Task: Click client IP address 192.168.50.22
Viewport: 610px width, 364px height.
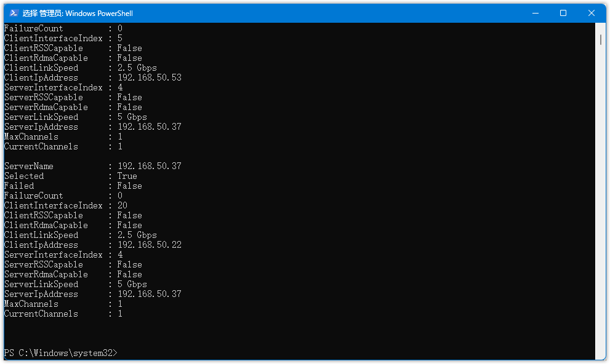Action: pyautogui.click(x=150, y=245)
